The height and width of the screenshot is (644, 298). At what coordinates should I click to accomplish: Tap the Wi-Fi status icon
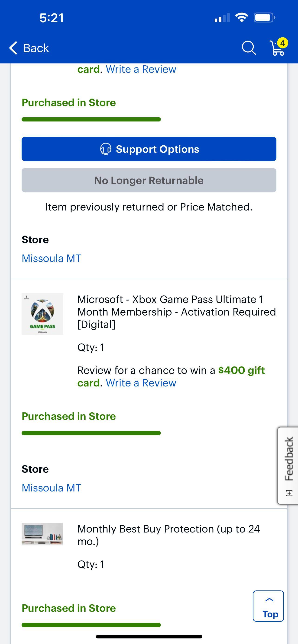[x=241, y=18]
